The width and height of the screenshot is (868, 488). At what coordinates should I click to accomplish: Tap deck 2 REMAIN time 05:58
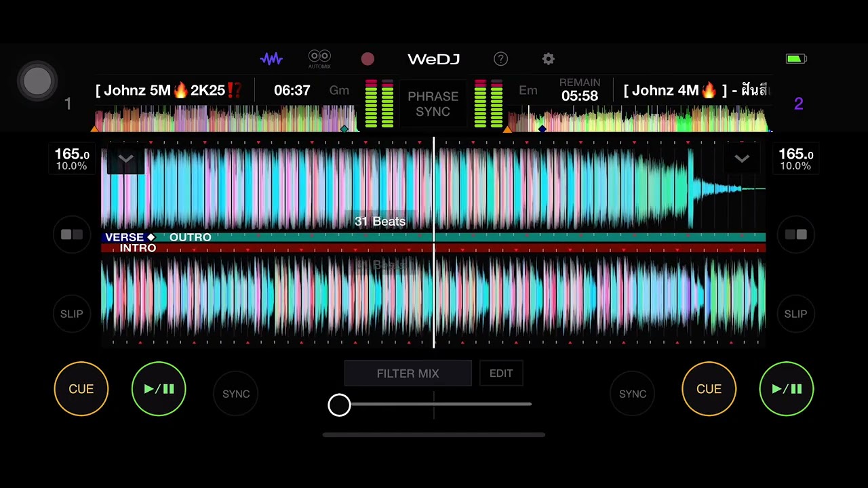(x=580, y=96)
